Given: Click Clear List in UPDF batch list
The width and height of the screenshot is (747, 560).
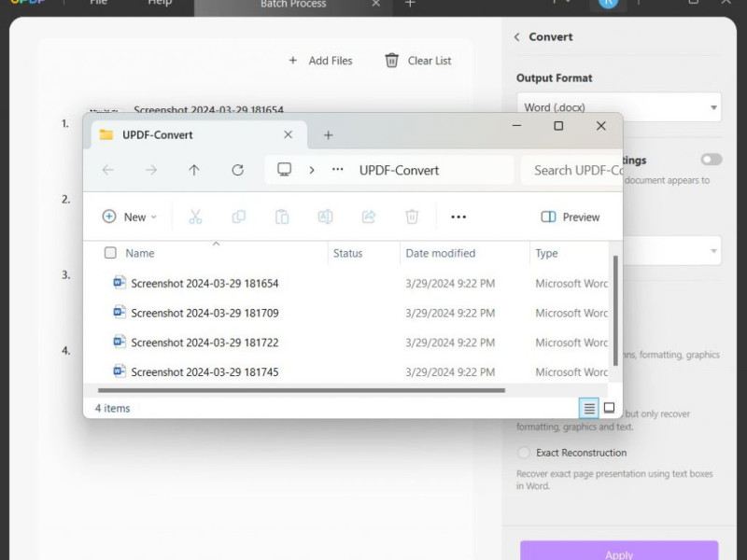Looking at the screenshot, I should pyautogui.click(x=417, y=61).
